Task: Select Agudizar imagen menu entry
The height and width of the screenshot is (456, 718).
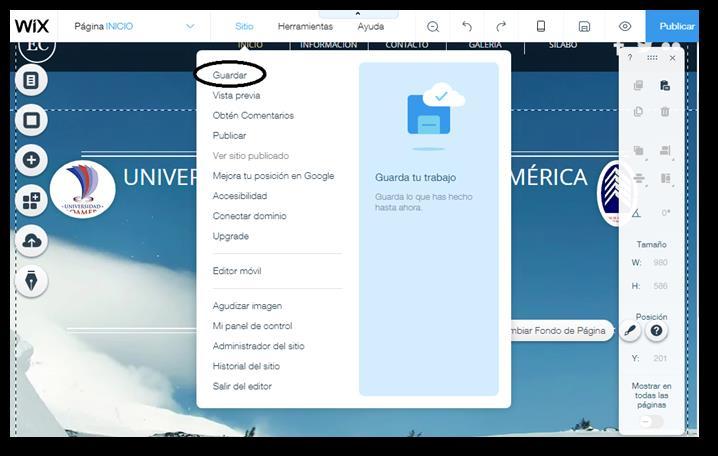Action: (x=247, y=306)
